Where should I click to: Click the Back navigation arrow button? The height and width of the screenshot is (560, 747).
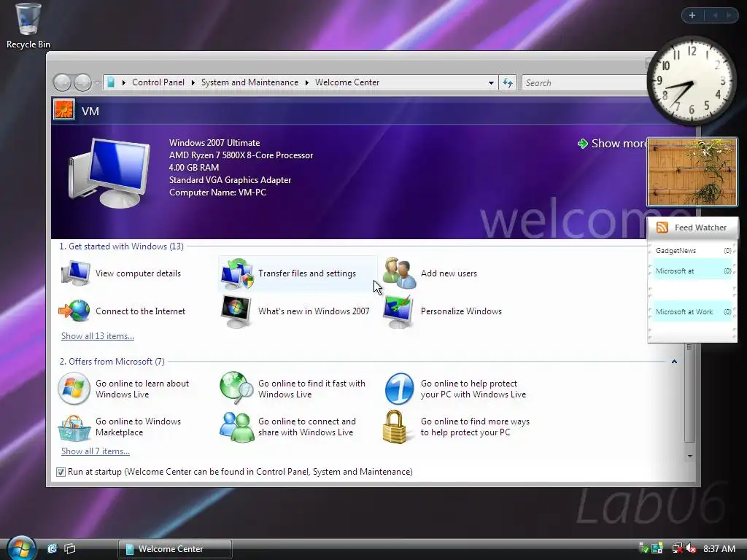[x=62, y=83]
